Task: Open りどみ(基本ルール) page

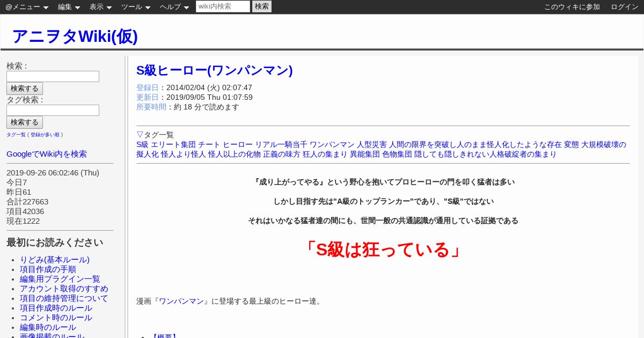Action: coord(55,260)
